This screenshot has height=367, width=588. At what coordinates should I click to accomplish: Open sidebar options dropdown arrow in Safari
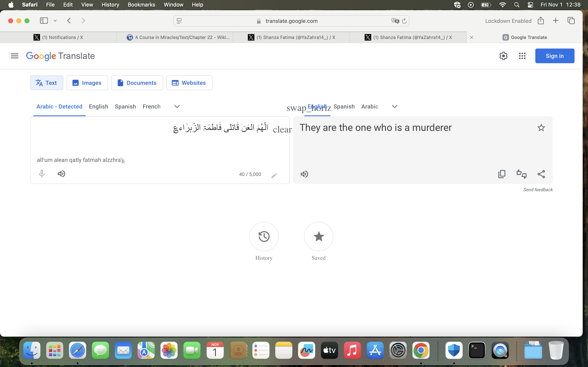point(55,21)
